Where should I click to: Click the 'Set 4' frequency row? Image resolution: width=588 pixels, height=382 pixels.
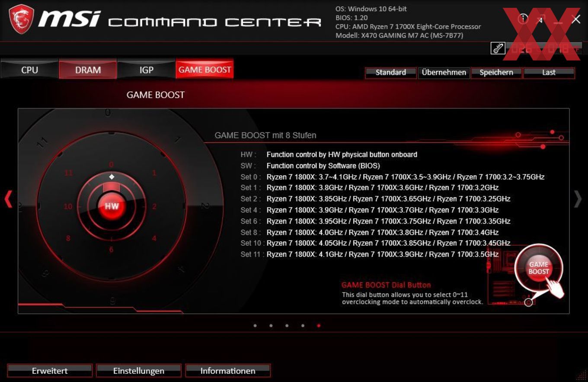click(370, 210)
